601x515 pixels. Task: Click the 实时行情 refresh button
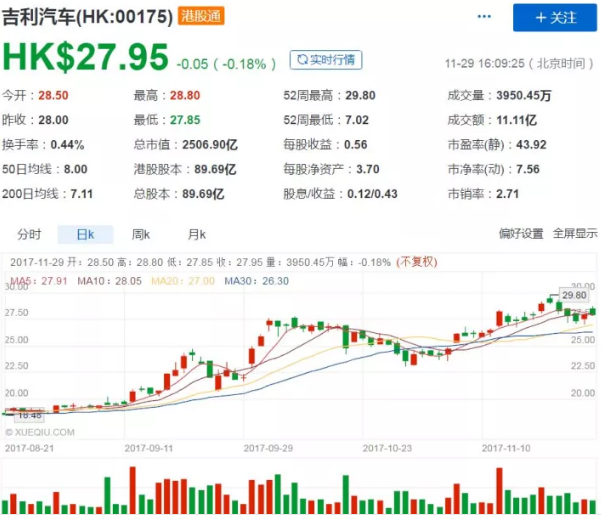[x=326, y=60]
